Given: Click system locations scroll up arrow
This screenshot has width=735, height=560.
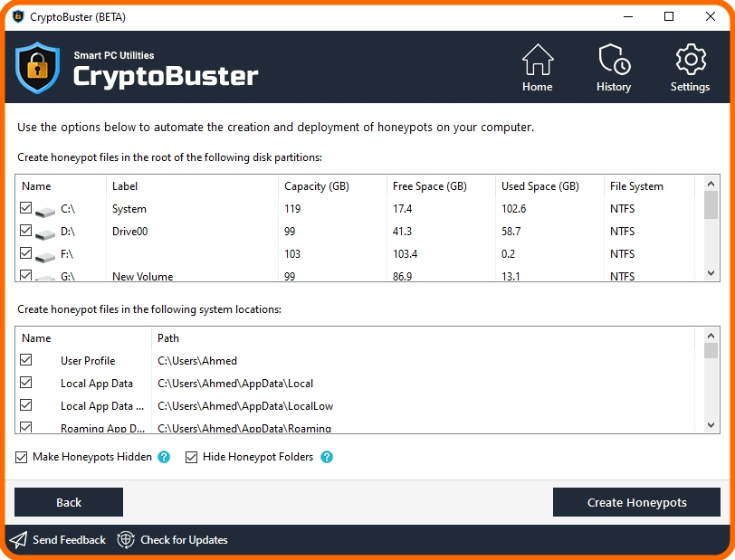Looking at the screenshot, I should [711, 336].
